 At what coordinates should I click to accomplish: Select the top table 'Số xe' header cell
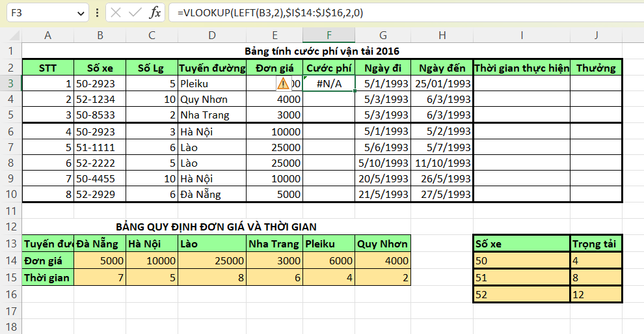pos(100,68)
